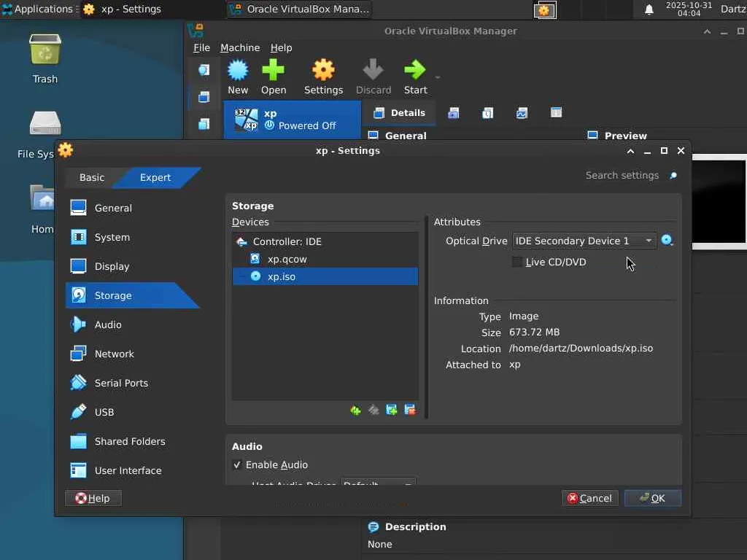Toggle the Live CD/DVD checkbox
This screenshot has height=560, width=747.
click(517, 262)
